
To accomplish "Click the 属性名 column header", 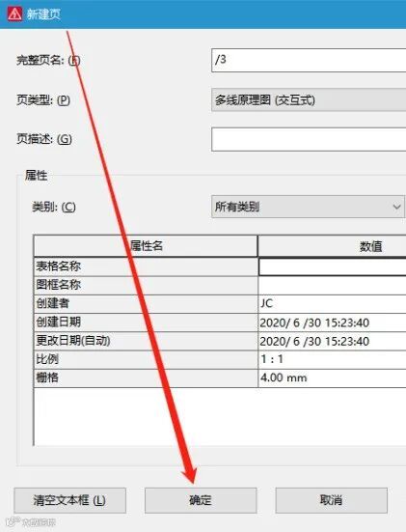I will pos(146,245).
